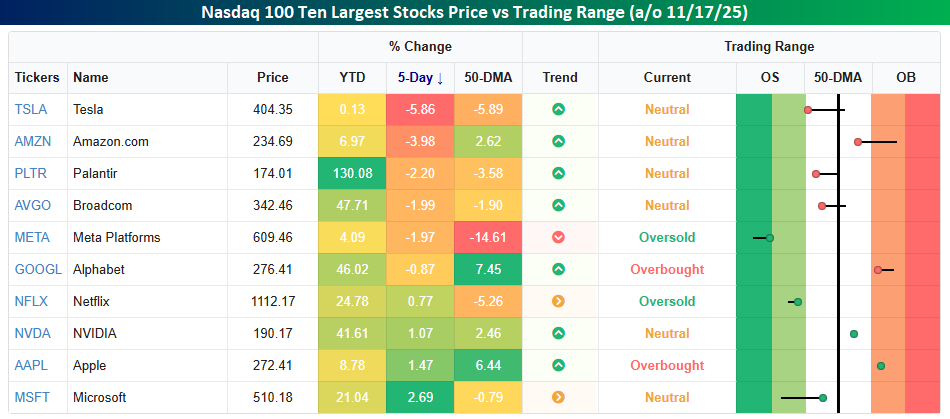Sort table by YTD column header

coord(352,77)
